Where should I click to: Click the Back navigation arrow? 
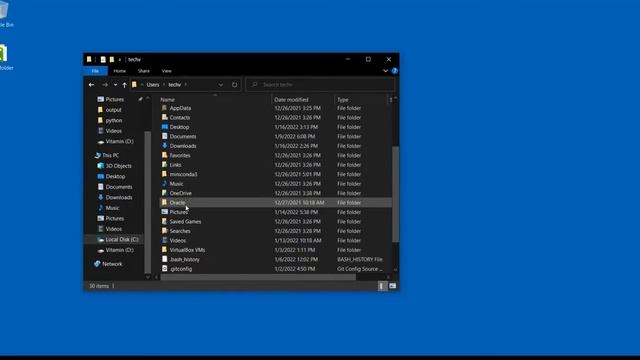[x=91, y=84]
